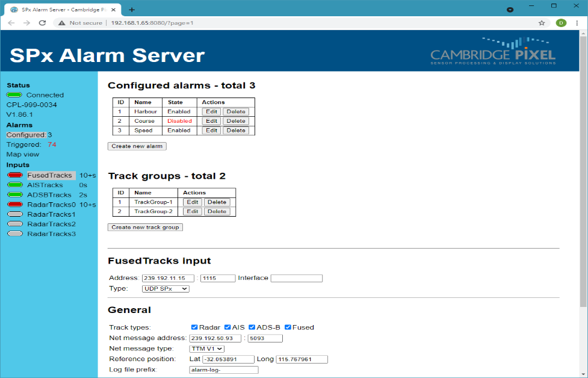This screenshot has height=378, width=588.
Task: Edit the Harbour alarm
Action: (x=211, y=111)
